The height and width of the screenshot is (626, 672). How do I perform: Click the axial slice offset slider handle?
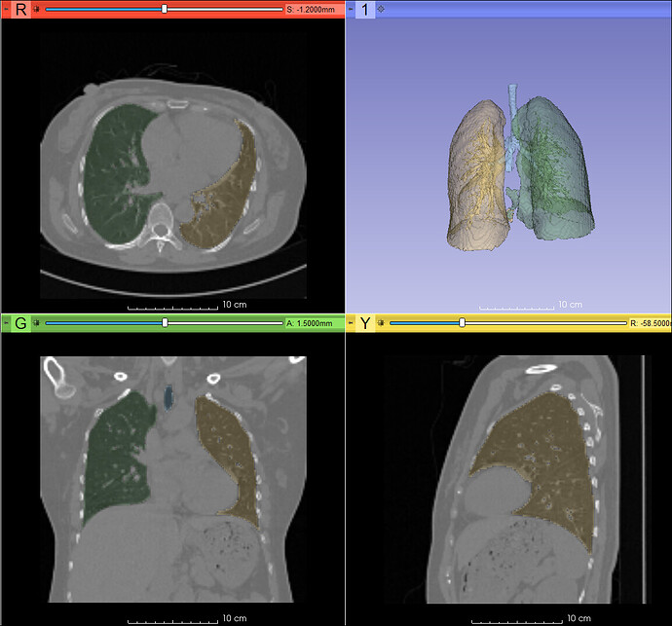click(x=165, y=9)
